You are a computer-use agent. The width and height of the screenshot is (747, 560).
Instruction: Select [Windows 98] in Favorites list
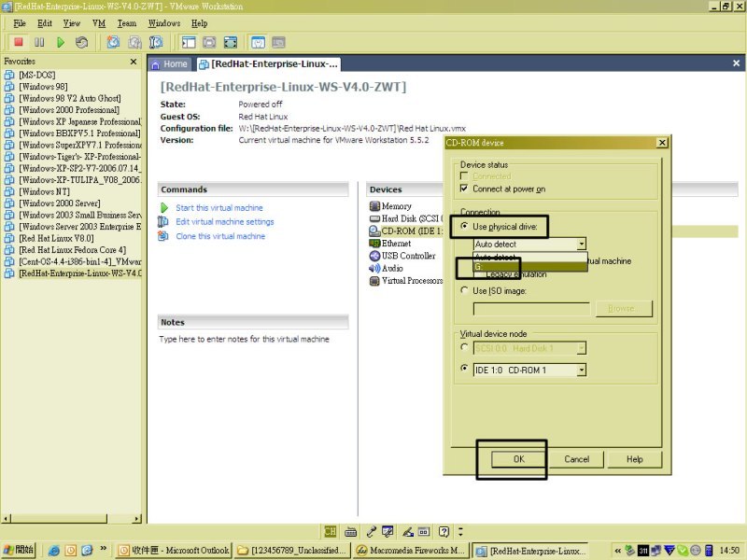click(x=43, y=87)
